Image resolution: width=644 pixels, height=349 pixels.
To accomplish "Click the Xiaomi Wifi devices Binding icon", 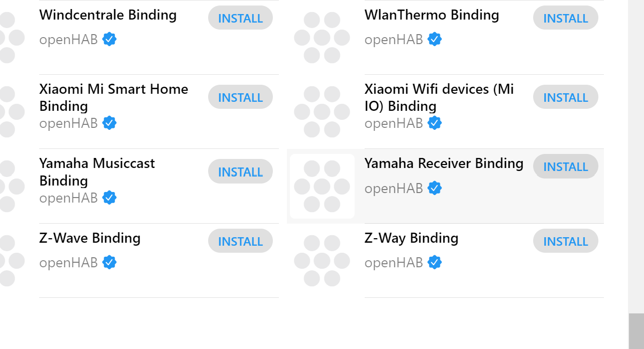I will click(322, 112).
